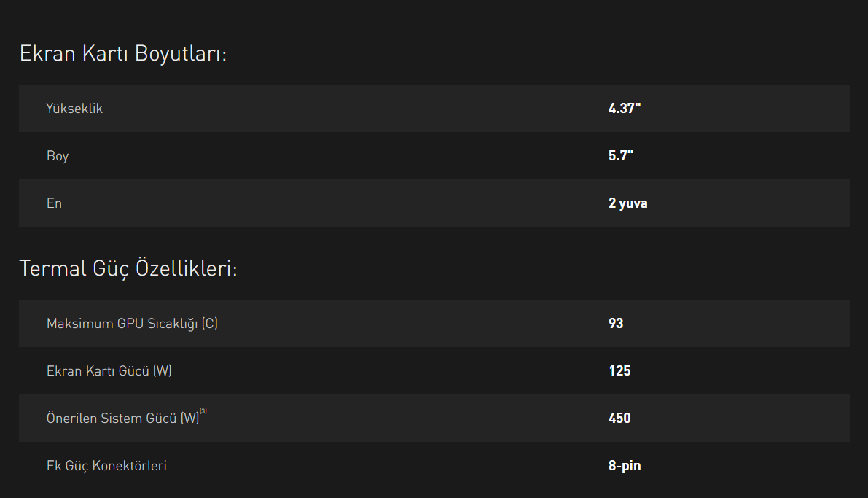Select the Yükseklik label
Screen dimensions: 868x498
pos(74,109)
